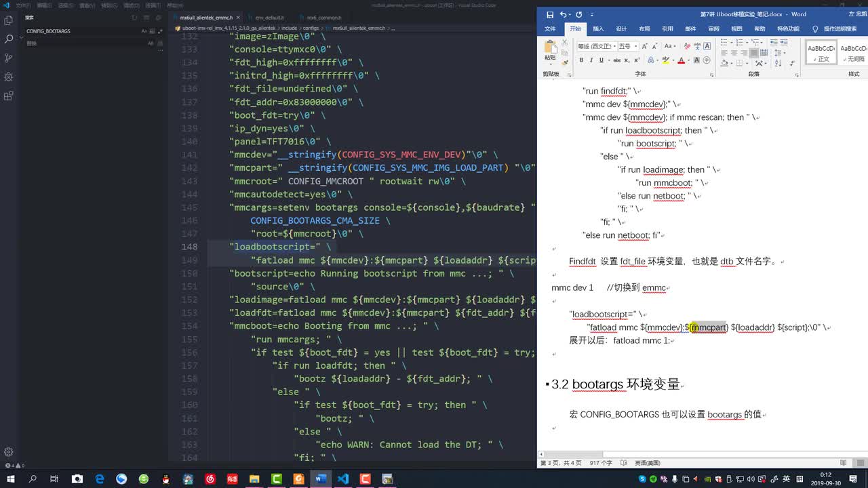The width and height of the screenshot is (868, 488).
Task: Open the 审阅 (Review) ribbon tab
Action: click(713, 29)
